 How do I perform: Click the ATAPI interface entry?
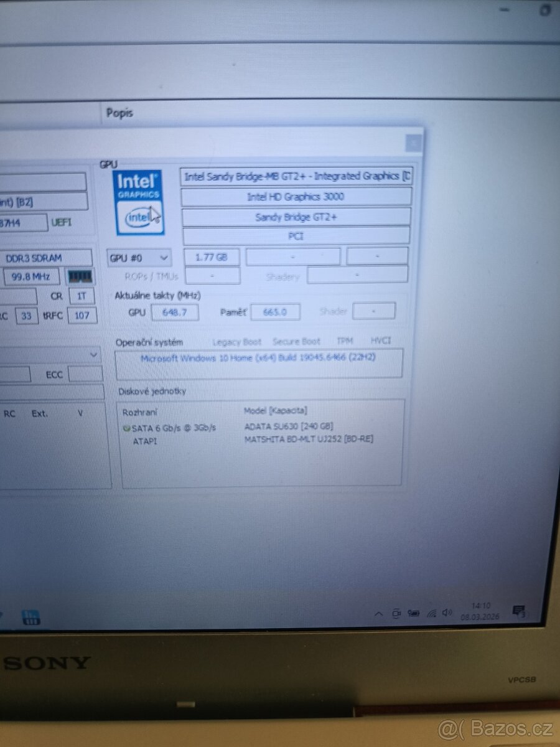tap(145, 441)
